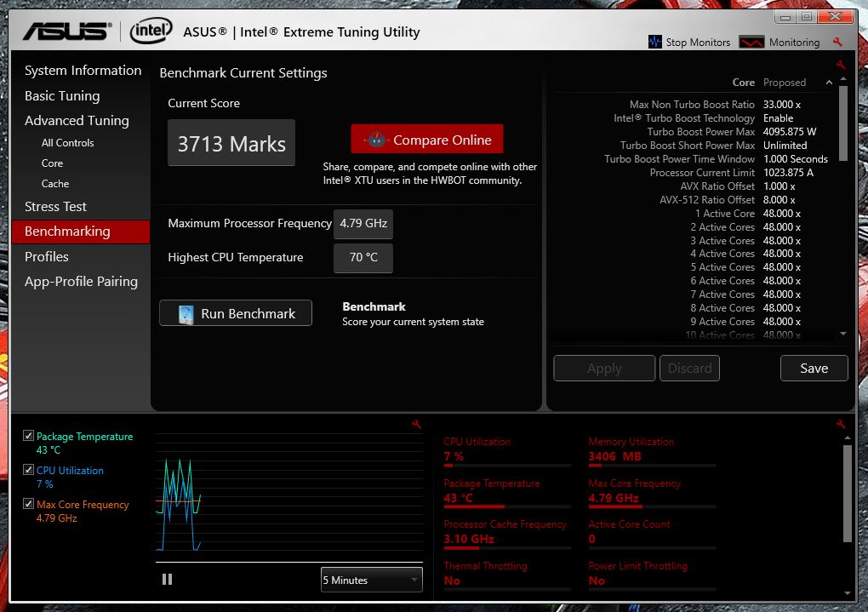Click the Proposed column header
This screenshot has width=868, height=612.
[x=785, y=83]
